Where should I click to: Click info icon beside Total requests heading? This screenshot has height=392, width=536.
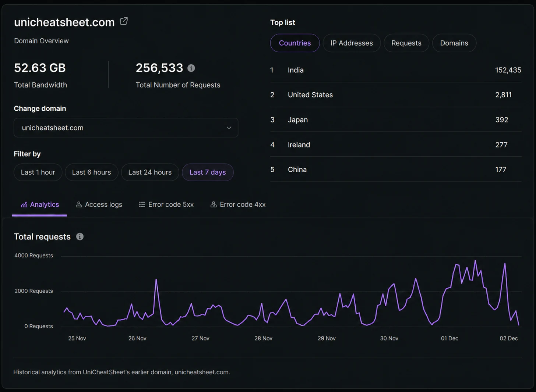pyautogui.click(x=80, y=236)
